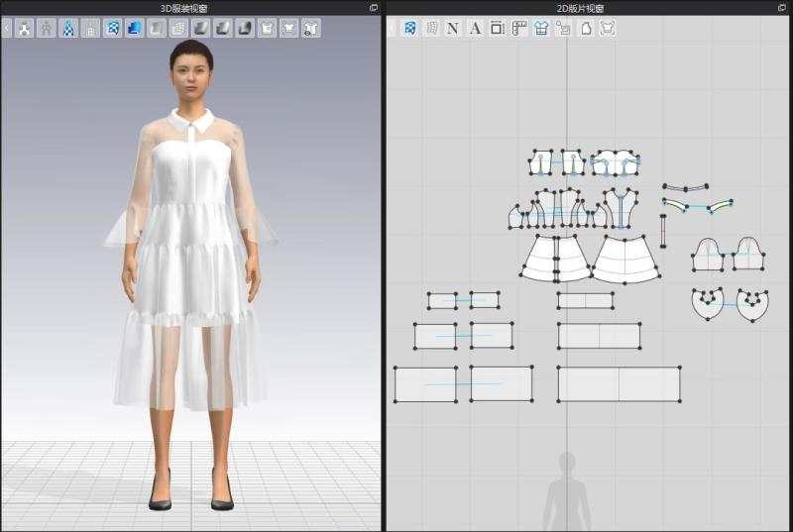Viewport: 793px width, 532px height.
Task: Select the left sleeve cap pattern piece
Action: click(x=708, y=255)
